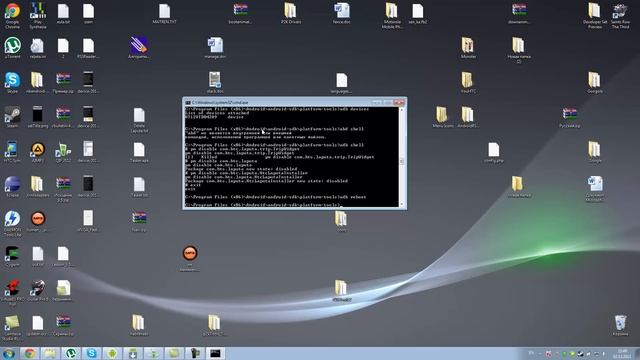
Task: Click the 'List of devices attached' line
Action: tap(217, 113)
